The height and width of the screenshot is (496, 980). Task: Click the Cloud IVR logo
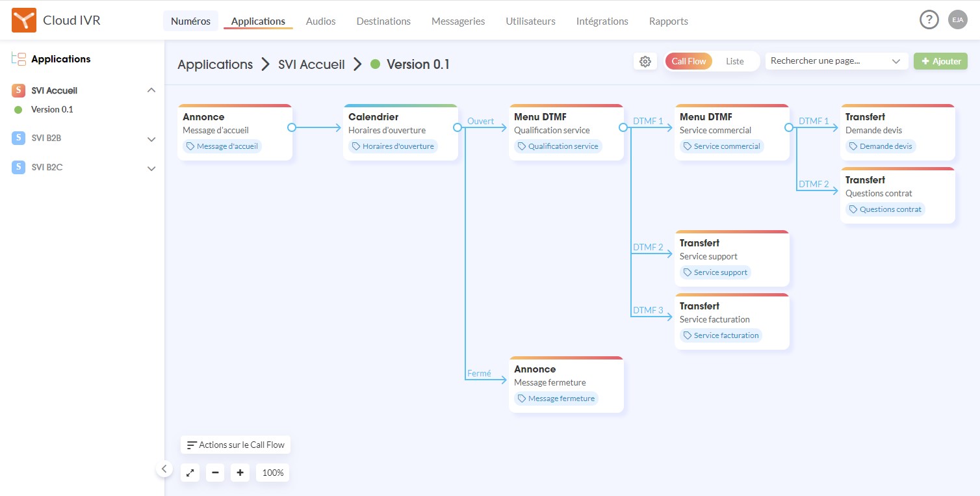24,21
